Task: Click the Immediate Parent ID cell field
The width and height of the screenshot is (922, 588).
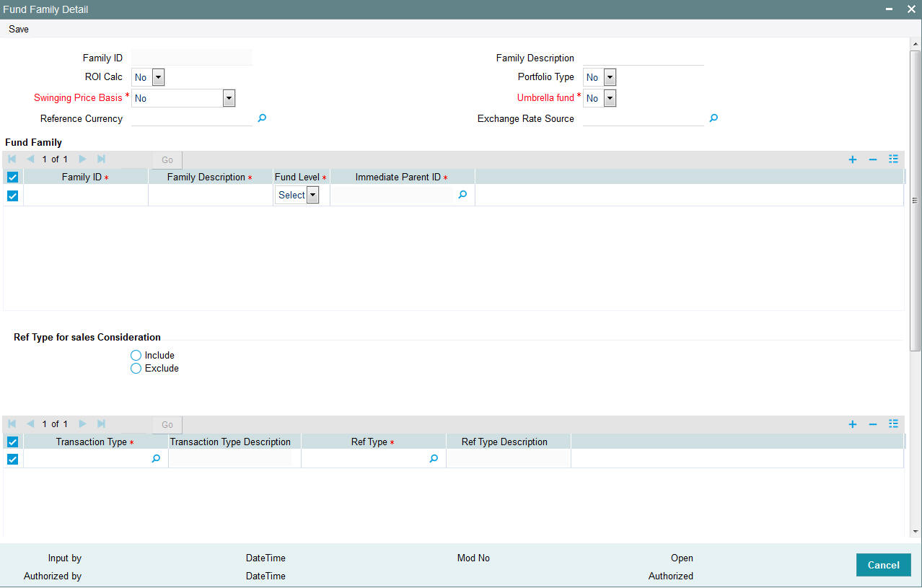Action: [x=393, y=195]
